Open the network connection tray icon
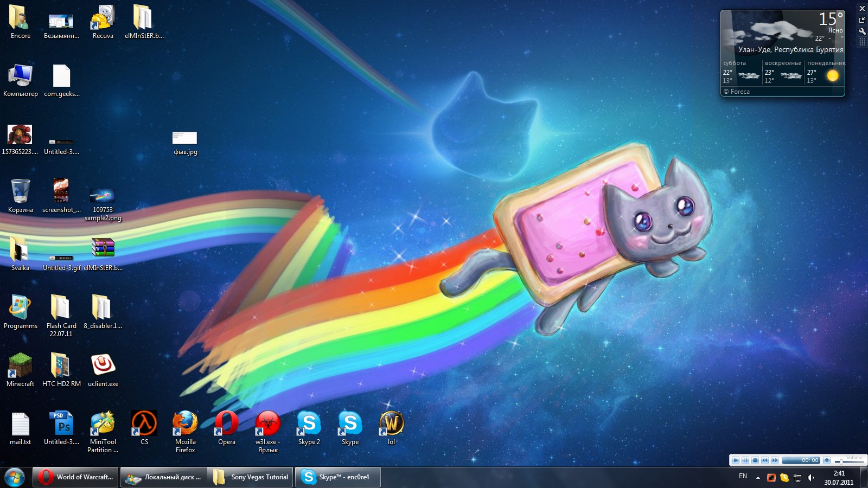This screenshot has height=488, width=868. tap(797, 478)
